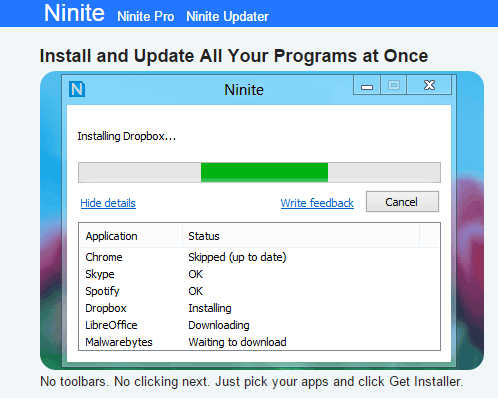Sort by Status column header
Screen dimensions: 498x399
301,236
